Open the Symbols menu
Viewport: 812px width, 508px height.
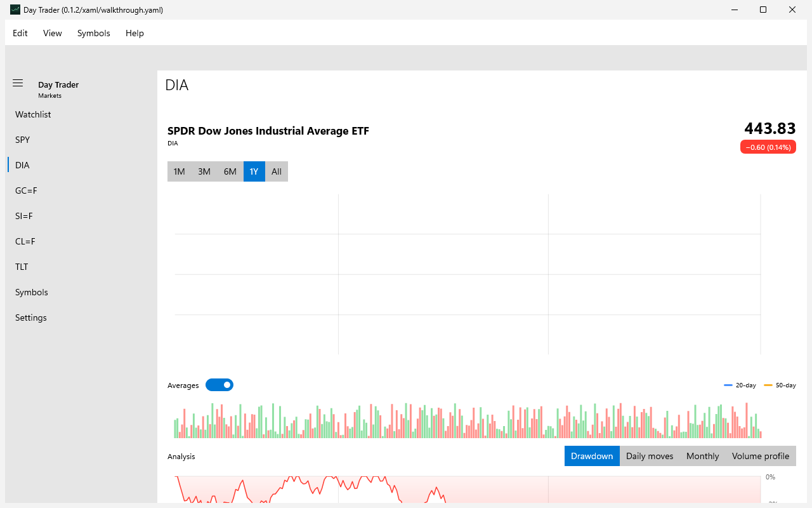[94, 33]
